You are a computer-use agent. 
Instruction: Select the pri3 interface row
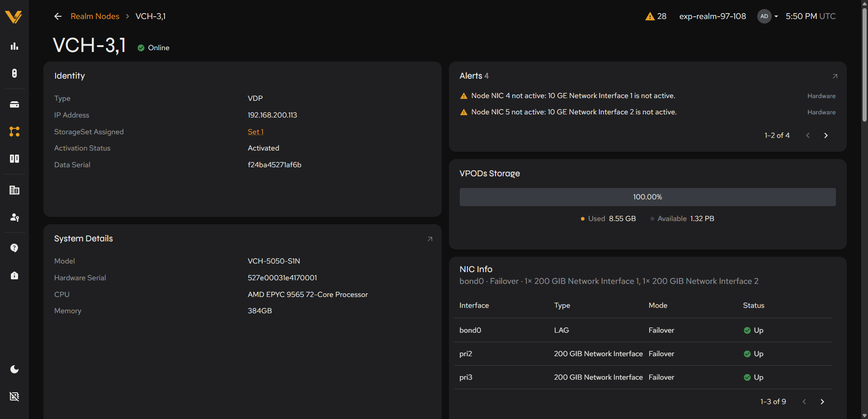click(x=643, y=377)
